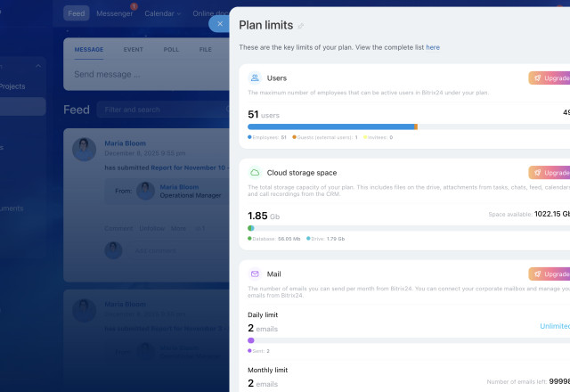Screen dimensions: 570x392
Task: Select the Event post tab
Action: [133, 50]
